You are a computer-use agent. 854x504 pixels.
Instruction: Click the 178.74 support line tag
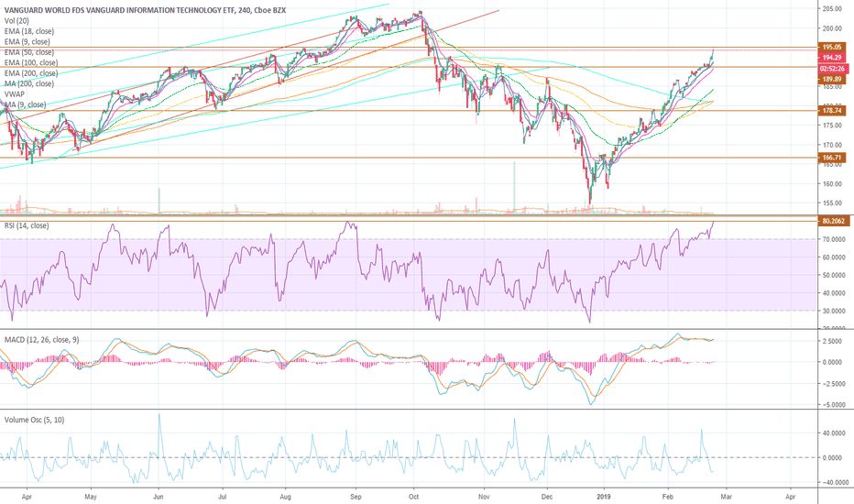[x=832, y=111]
